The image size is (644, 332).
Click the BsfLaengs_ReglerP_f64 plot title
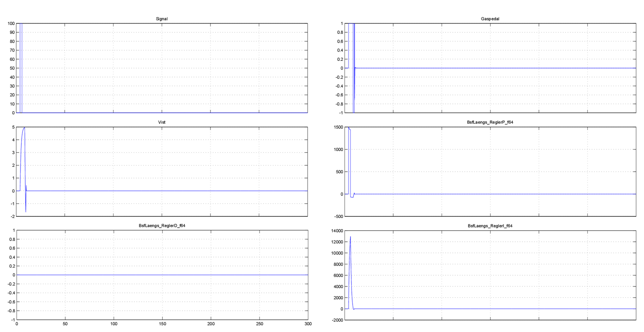tap(490, 122)
